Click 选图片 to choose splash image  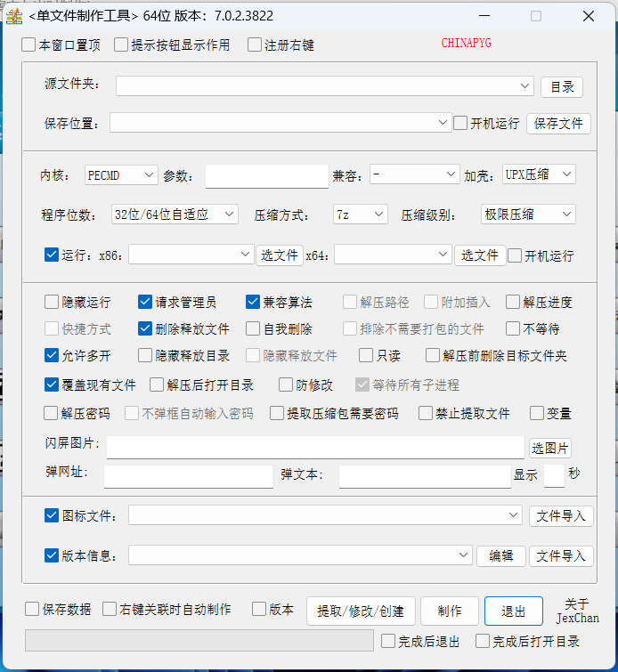click(550, 448)
